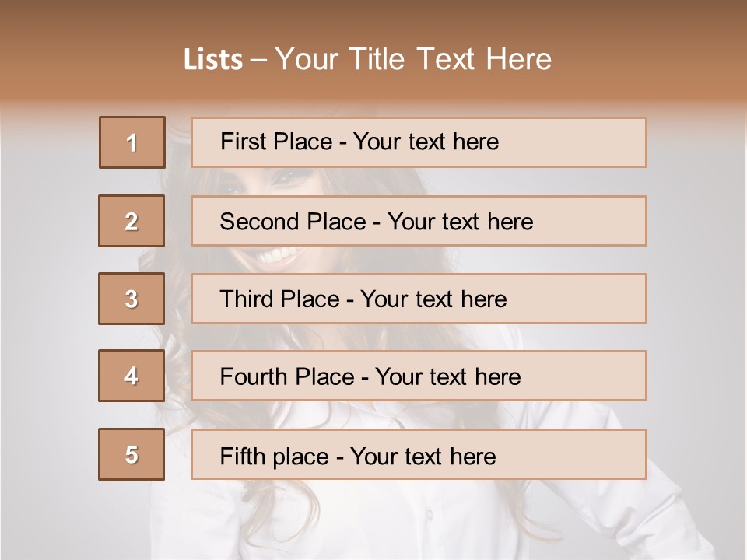Select the First Place text box
The width and height of the screenshot is (747, 560).
click(x=419, y=142)
